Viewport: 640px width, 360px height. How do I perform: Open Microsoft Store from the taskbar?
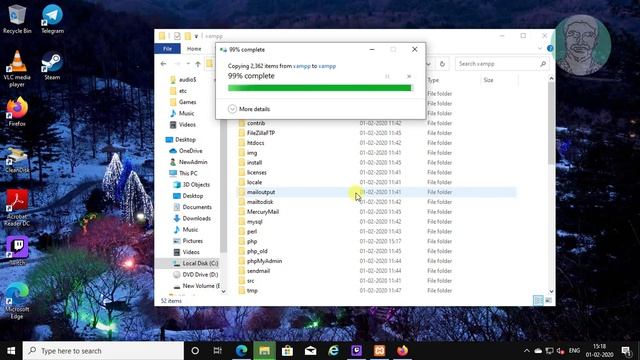(287, 351)
